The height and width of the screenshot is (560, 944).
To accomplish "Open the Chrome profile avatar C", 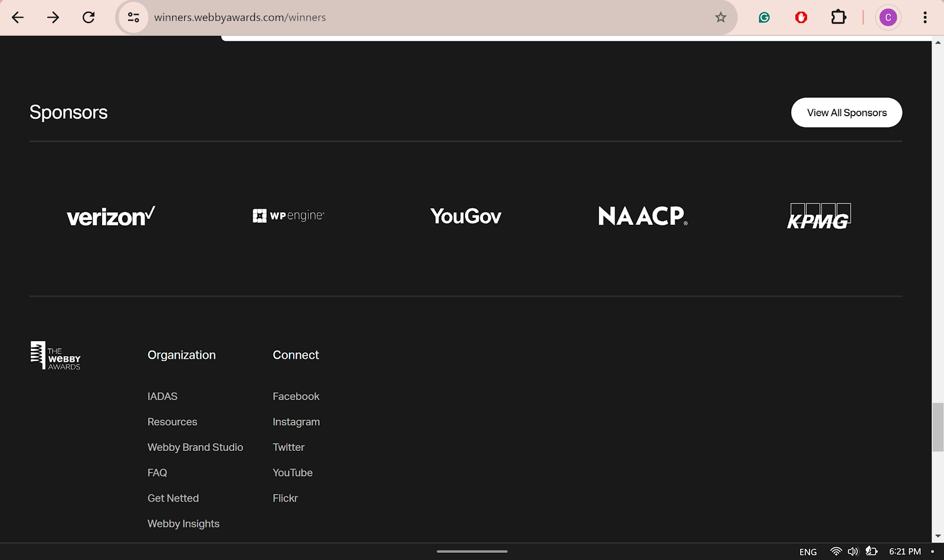I will tap(888, 18).
